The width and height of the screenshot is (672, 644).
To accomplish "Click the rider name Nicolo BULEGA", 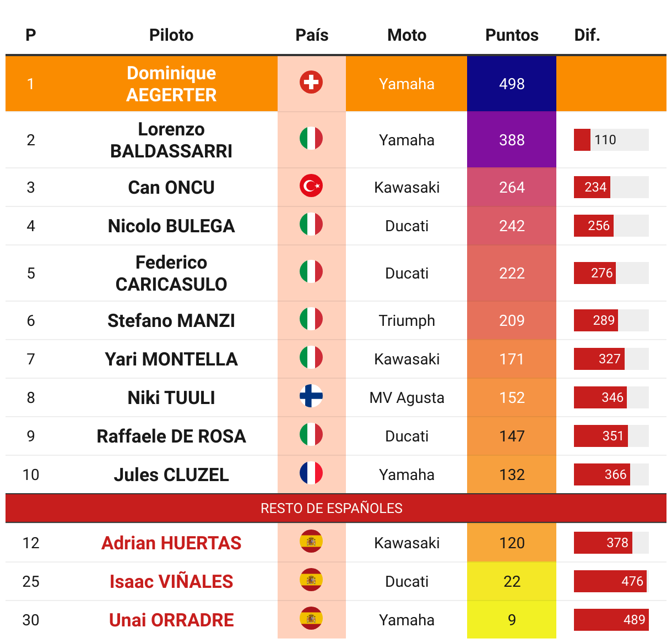I will point(171,226).
